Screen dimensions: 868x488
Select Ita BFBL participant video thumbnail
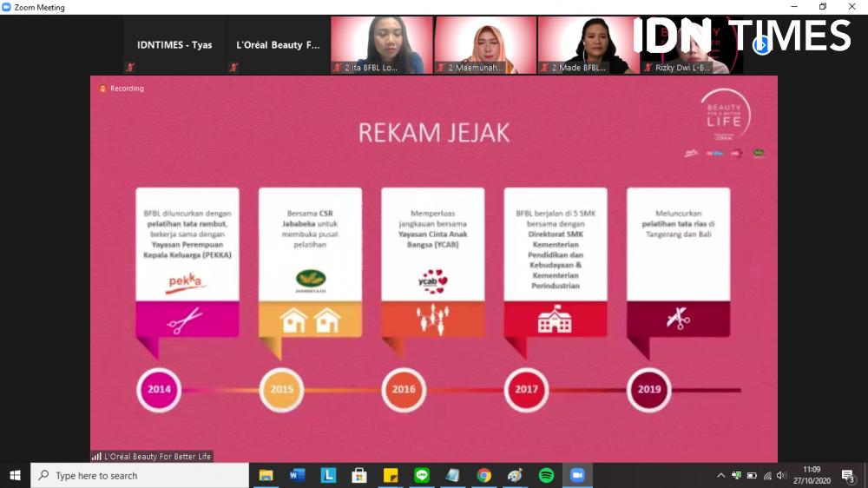pos(382,45)
